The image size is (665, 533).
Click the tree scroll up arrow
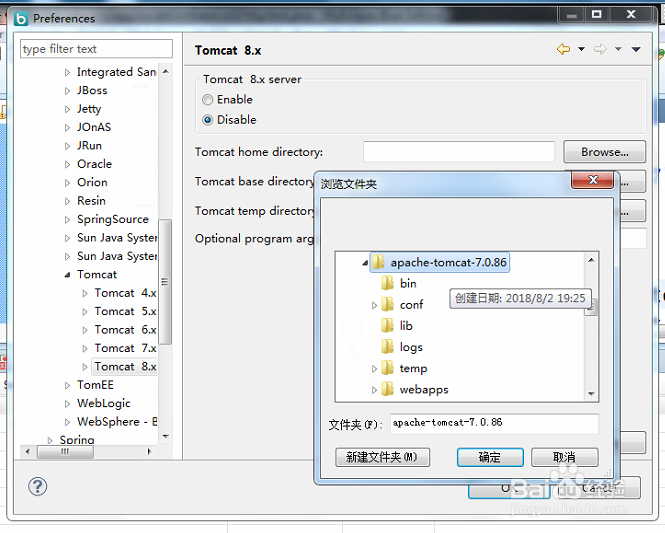165,72
